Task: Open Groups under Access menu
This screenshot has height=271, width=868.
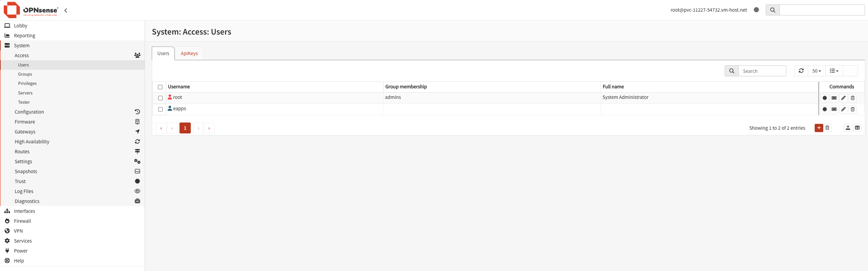Action: click(x=25, y=74)
